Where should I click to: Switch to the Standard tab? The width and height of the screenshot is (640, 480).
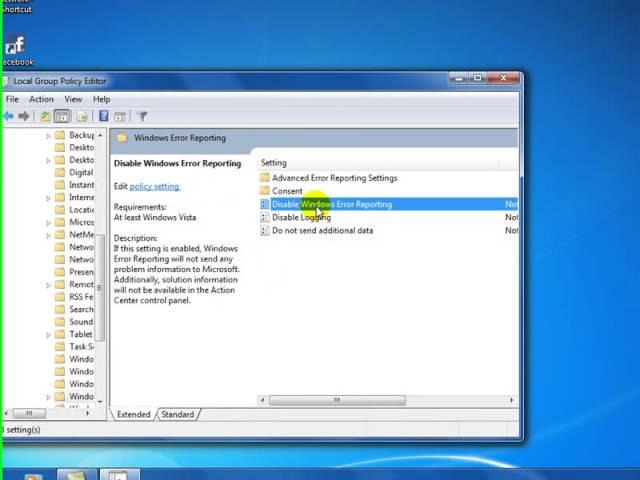178,414
